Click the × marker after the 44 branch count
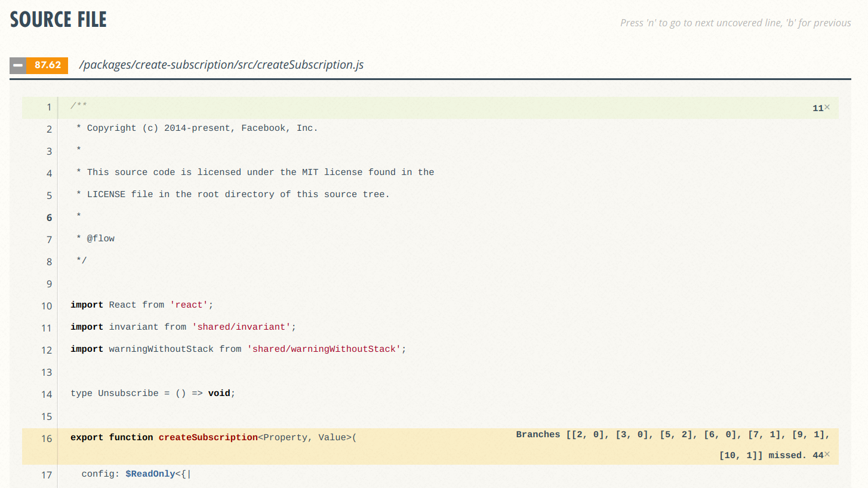The height and width of the screenshot is (488, 868). click(827, 455)
